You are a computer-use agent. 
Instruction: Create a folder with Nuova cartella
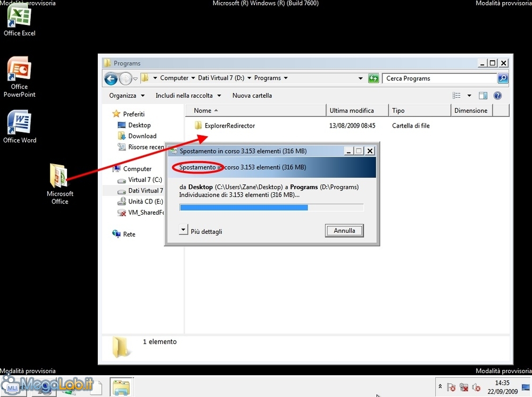pos(252,96)
